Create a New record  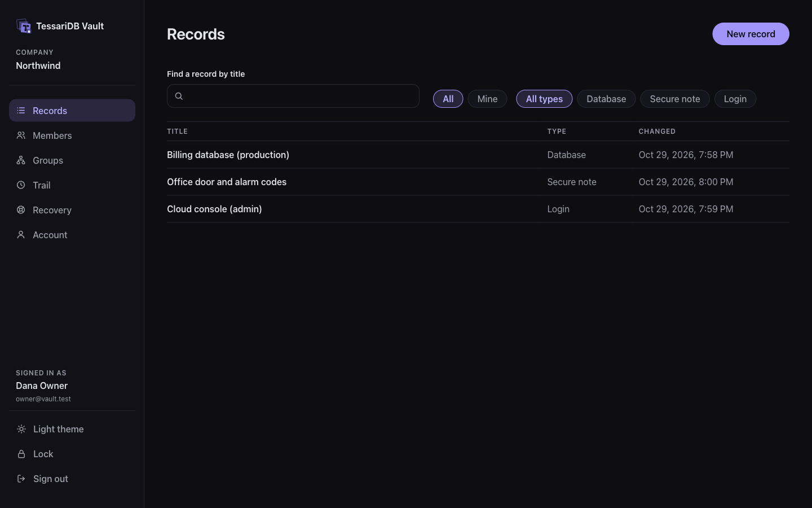tap(751, 34)
